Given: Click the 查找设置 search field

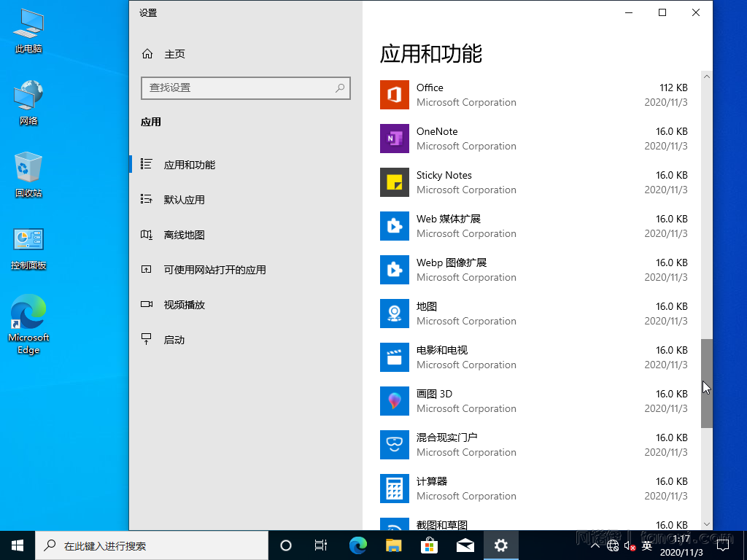Looking at the screenshot, I should (246, 88).
